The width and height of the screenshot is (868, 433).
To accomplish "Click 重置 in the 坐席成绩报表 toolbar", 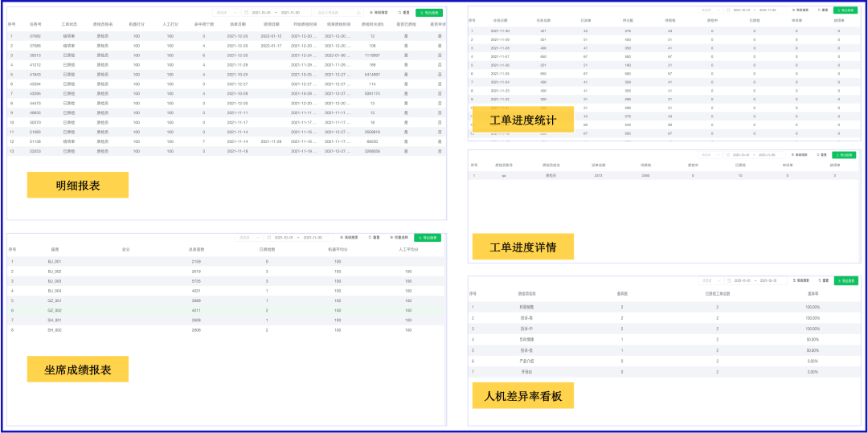I will pyautogui.click(x=374, y=237).
